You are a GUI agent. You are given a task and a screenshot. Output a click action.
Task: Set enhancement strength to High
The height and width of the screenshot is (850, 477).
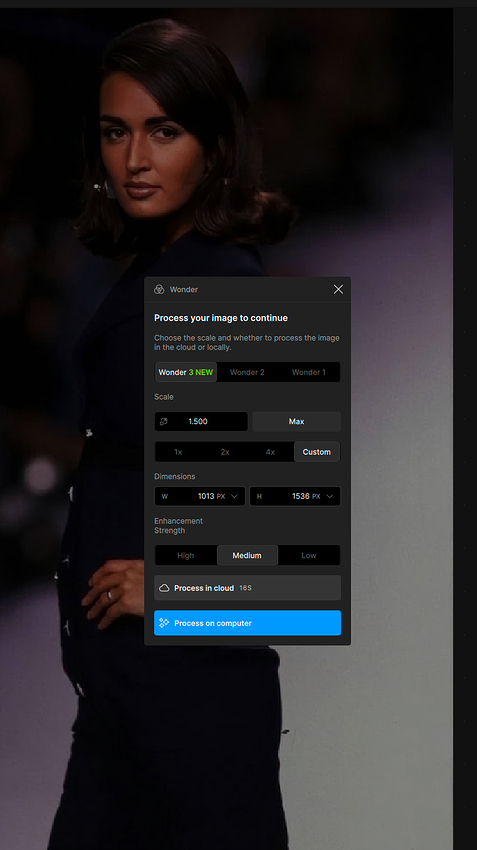click(185, 555)
